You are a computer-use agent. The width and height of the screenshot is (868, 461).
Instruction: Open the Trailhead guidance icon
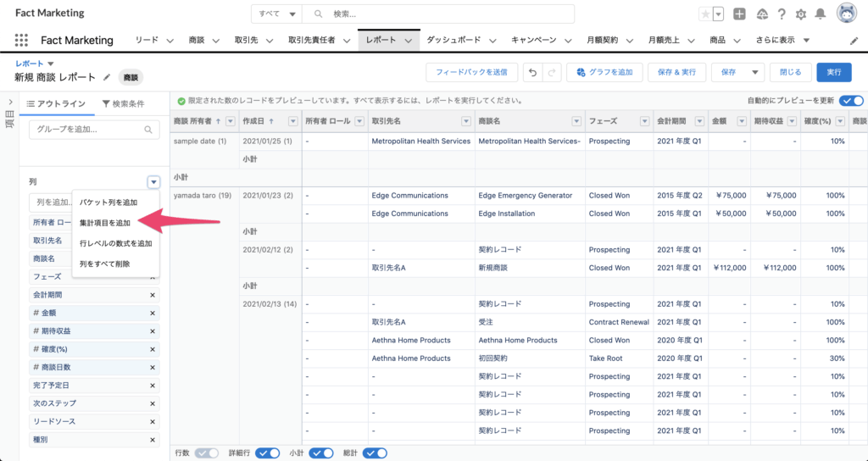click(762, 14)
